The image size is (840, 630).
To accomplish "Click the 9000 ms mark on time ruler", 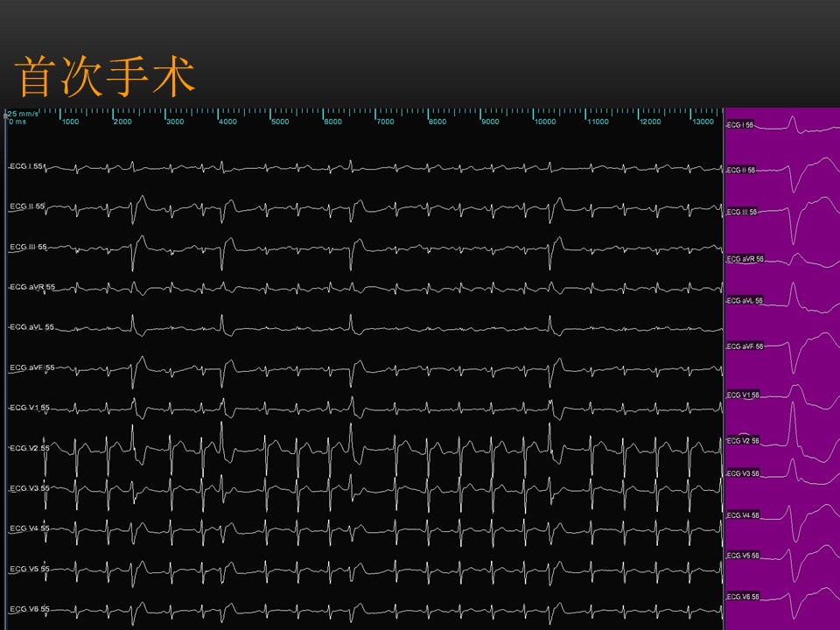I will point(490,122).
